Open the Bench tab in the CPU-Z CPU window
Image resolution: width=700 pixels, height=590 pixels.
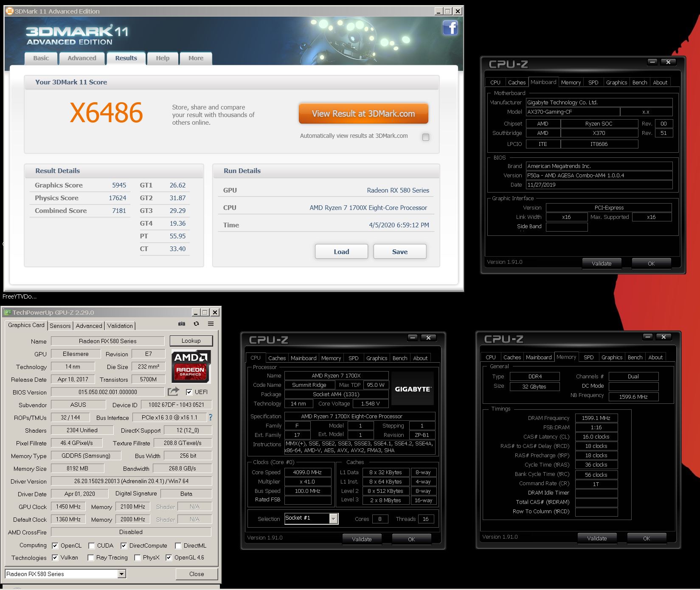coord(399,358)
